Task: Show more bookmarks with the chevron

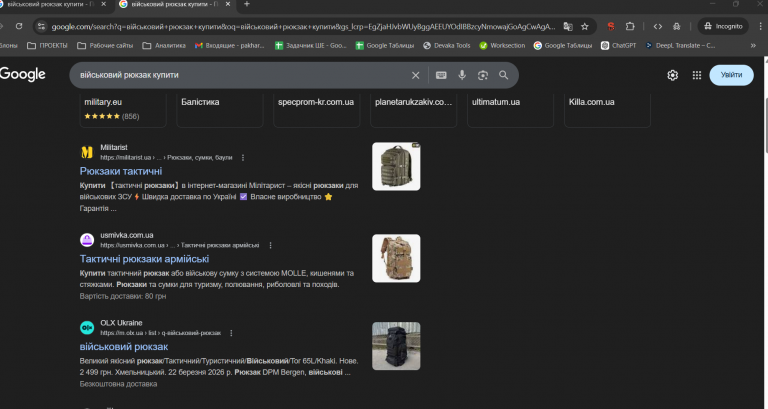Action: tap(753, 46)
